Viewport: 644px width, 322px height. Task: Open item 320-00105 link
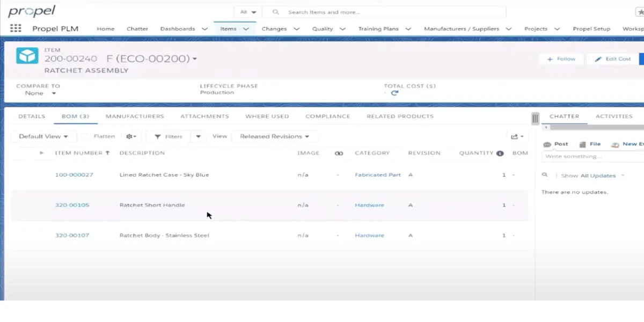tap(72, 205)
